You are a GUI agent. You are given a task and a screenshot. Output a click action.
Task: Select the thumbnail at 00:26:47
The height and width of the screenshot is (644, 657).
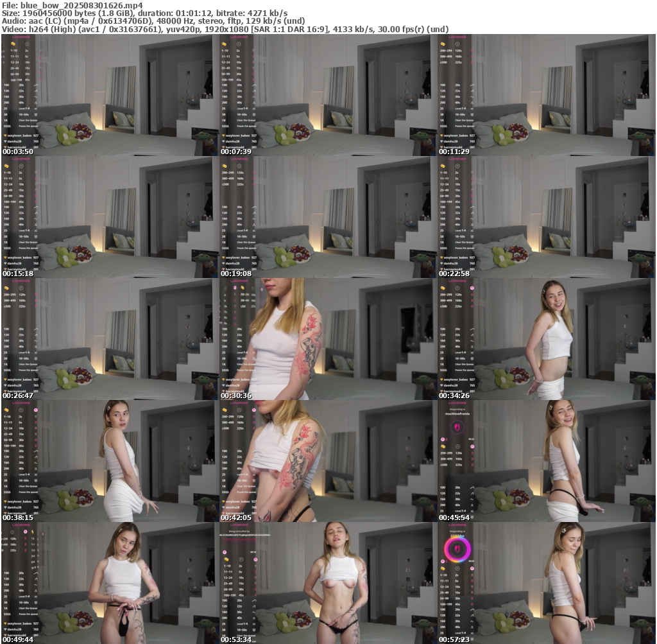[110, 338]
